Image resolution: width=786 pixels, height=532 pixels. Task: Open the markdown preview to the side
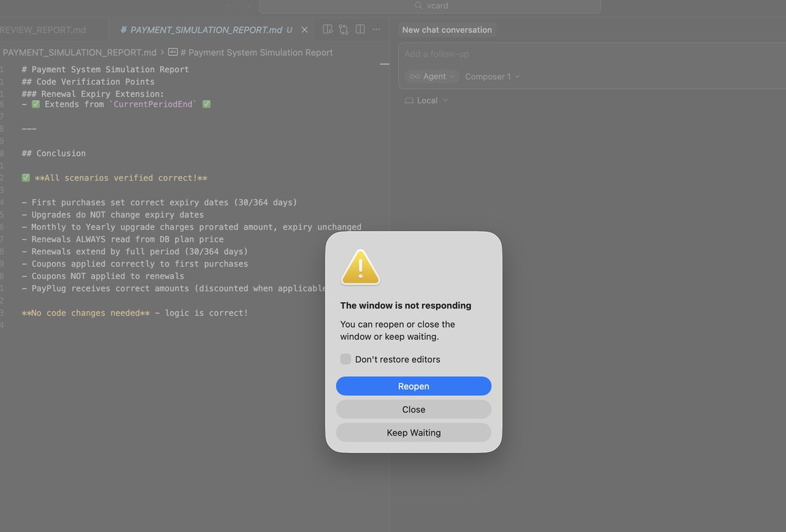tap(327, 29)
